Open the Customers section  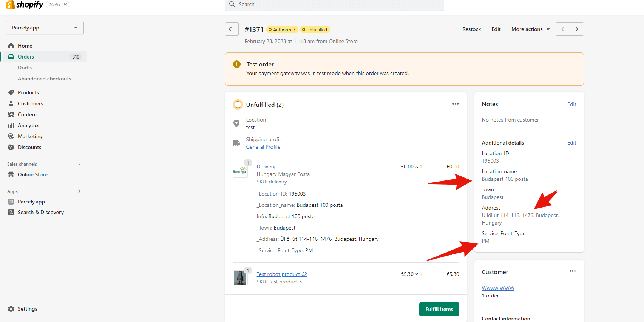click(x=30, y=103)
